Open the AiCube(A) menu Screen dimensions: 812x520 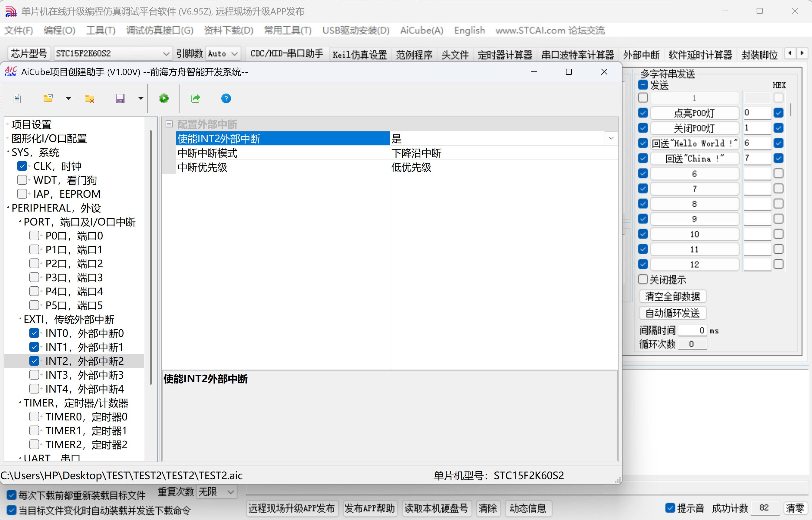tap(421, 30)
